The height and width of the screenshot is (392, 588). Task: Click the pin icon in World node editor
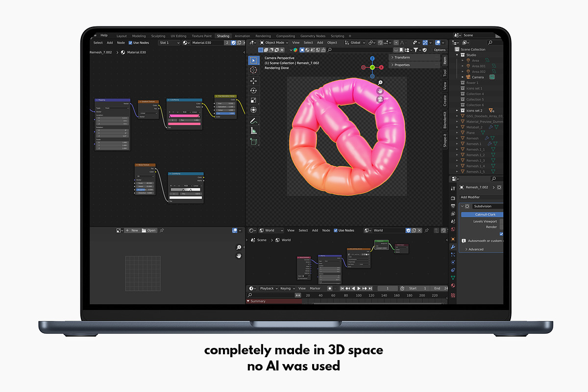pyautogui.click(x=426, y=230)
